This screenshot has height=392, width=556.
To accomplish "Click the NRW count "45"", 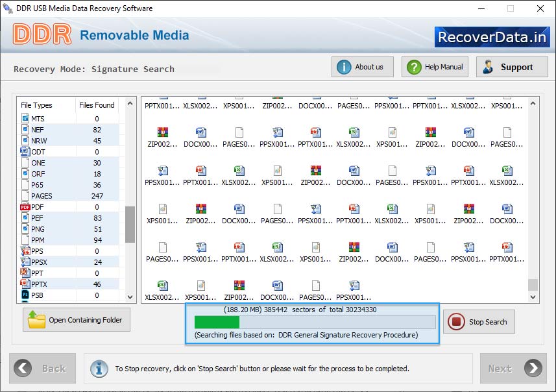I will point(97,141).
